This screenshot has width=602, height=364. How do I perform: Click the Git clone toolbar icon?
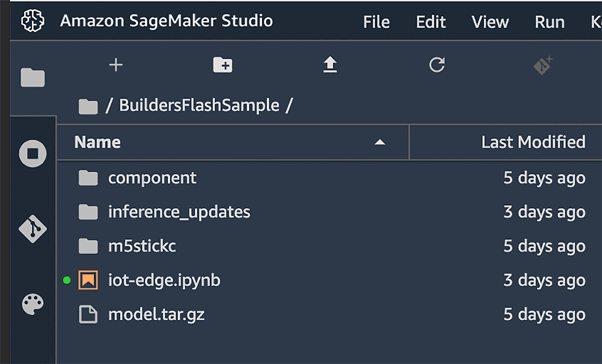tap(543, 65)
